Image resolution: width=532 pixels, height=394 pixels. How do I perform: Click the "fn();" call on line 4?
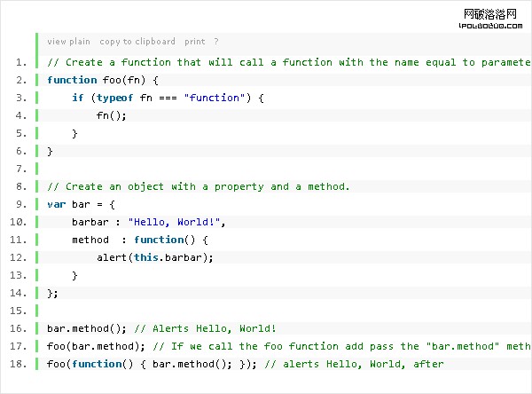[112, 115]
